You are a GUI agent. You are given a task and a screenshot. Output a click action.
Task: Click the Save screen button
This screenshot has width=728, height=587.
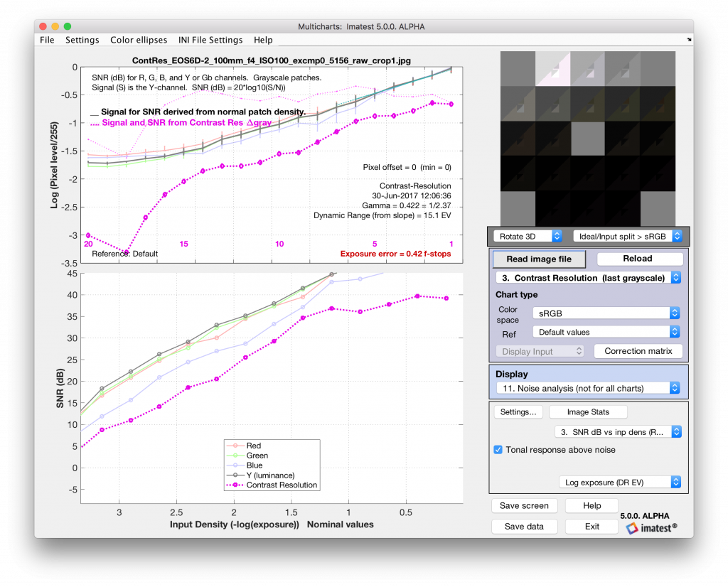[524, 506]
